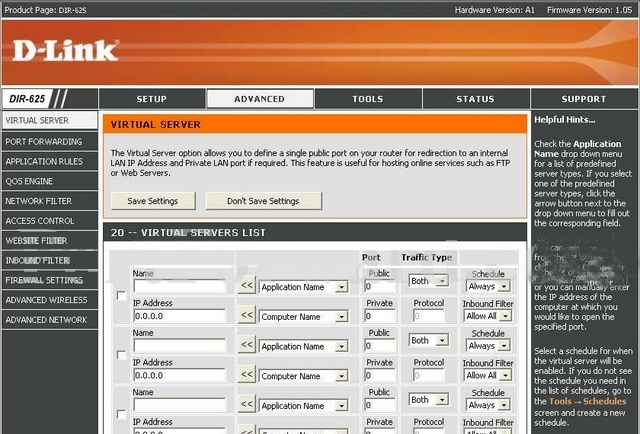
Task: Click second entry's Protocol number field
Action: (x=428, y=375)
